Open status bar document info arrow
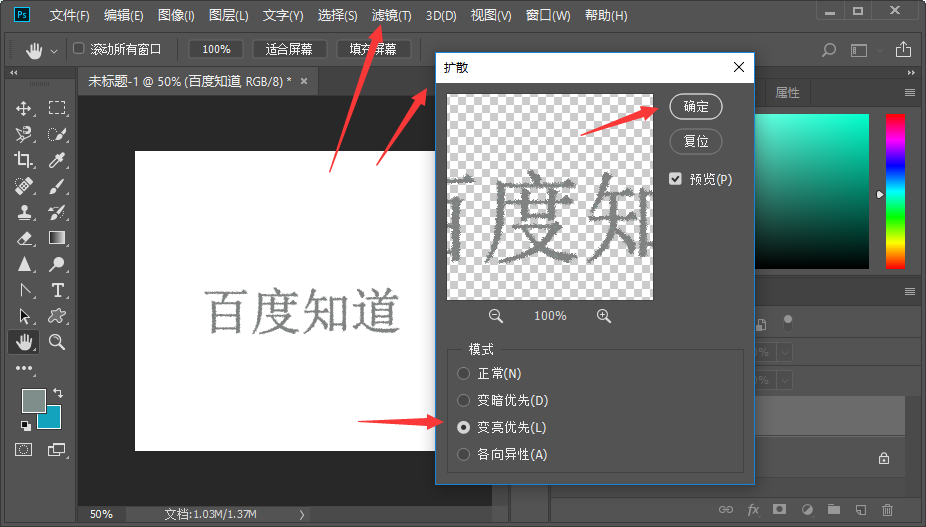The height and width of the screenshot is (527, 926). [x=302, y=515]
